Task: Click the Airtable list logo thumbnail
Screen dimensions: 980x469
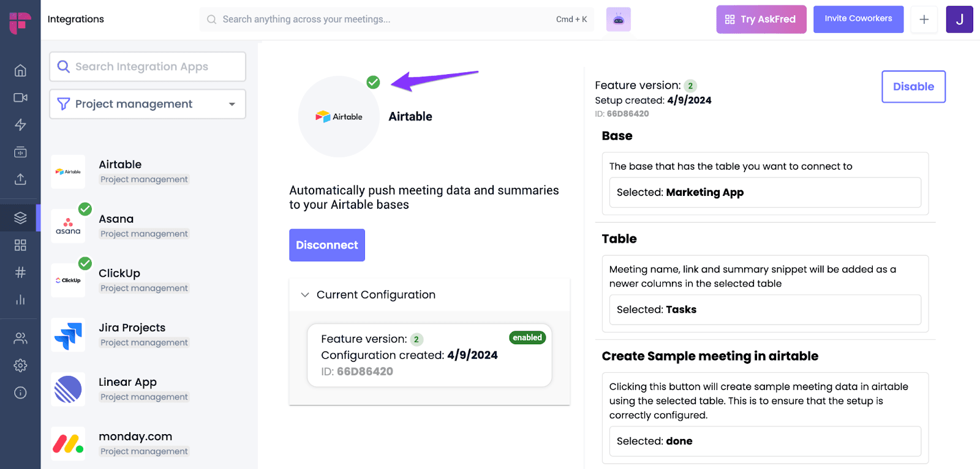Action: (68, 171)
